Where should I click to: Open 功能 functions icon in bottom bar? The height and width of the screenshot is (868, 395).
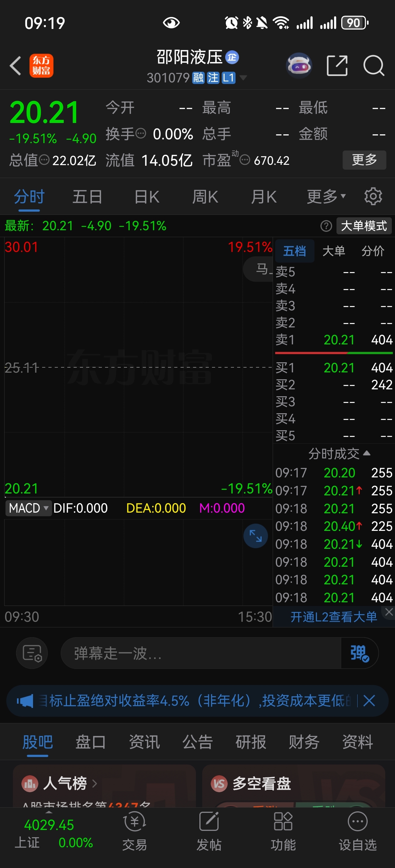(283, 821)
